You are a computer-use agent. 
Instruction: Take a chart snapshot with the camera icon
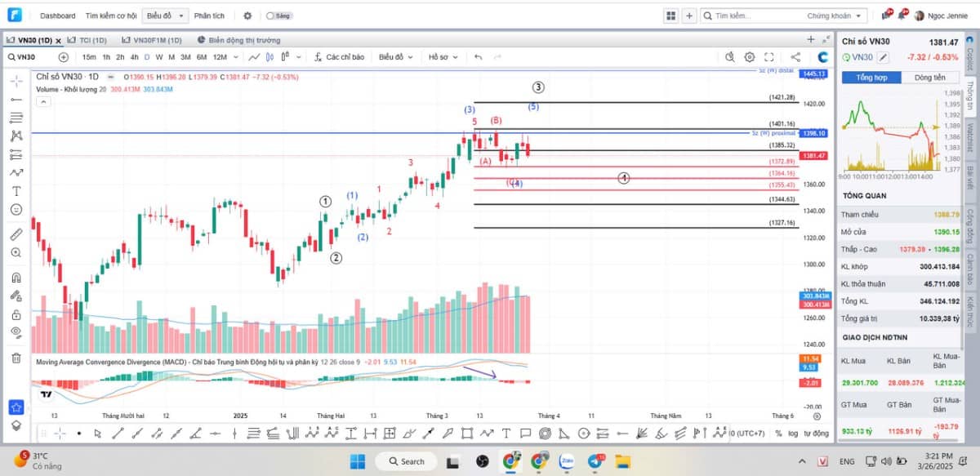coord(729,56)
